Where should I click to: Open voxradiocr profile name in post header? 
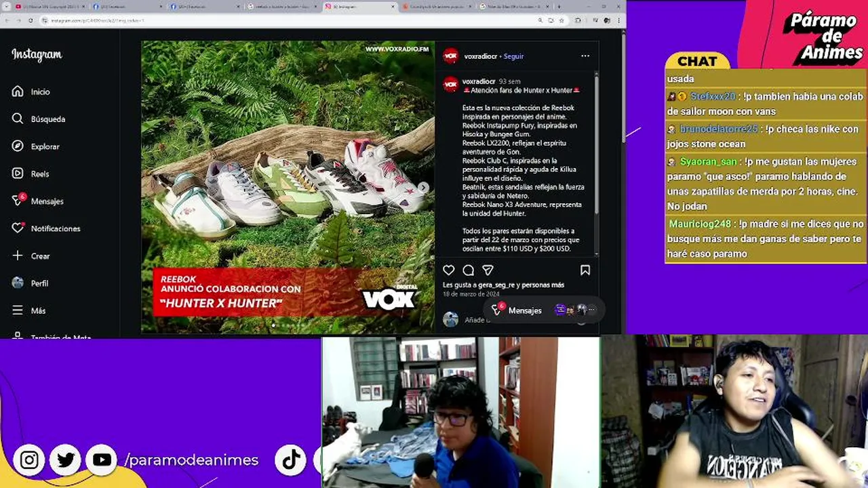click(x=481, y=56)
